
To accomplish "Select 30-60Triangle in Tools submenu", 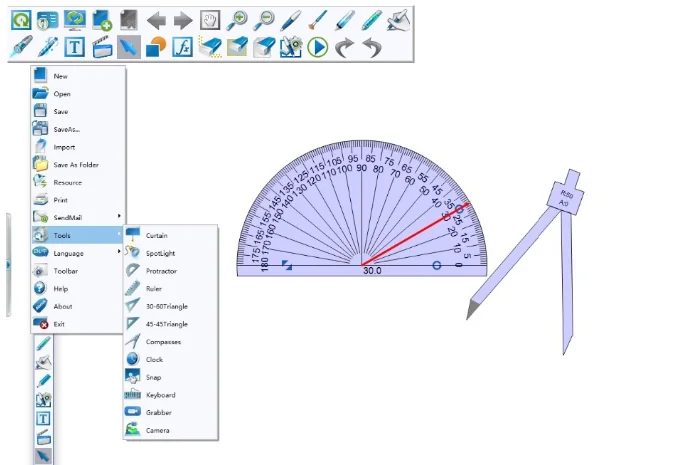I will 170,306.
